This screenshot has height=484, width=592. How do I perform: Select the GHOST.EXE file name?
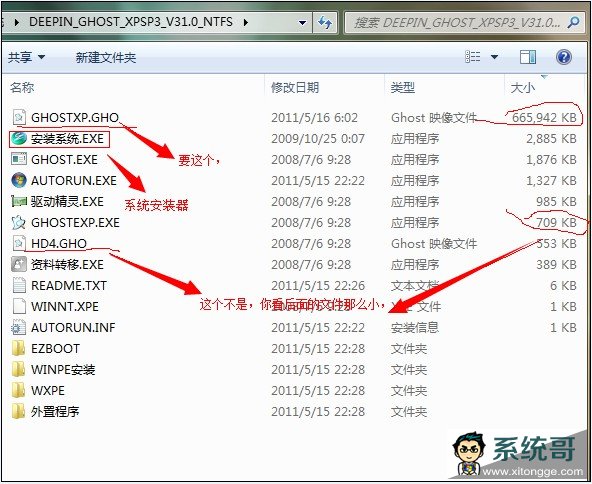click(64, 159)
